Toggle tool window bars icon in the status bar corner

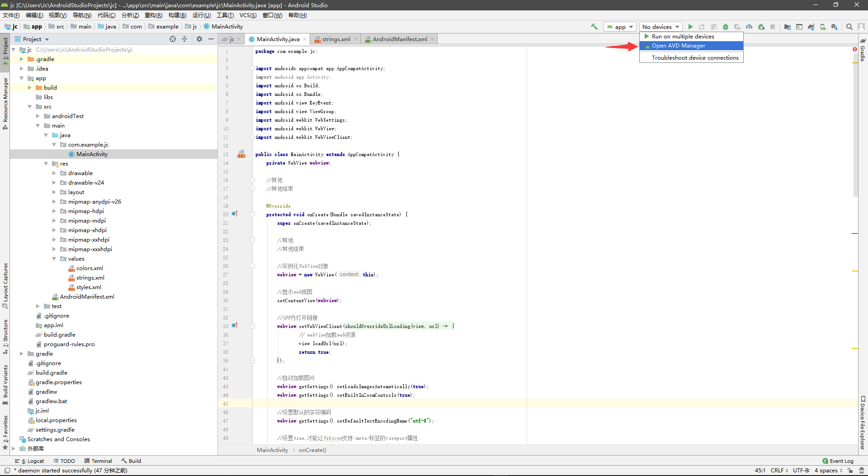pos(7,471)
